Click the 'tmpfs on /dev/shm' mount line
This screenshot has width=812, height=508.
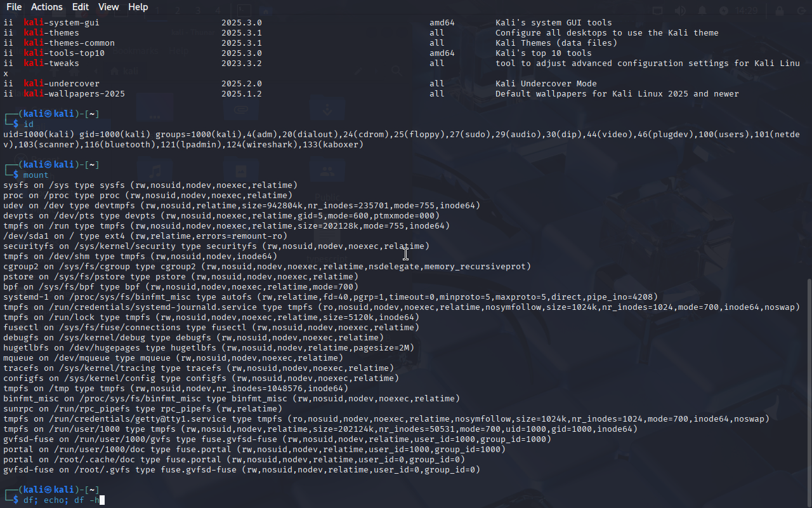click(x=140, y=257)
